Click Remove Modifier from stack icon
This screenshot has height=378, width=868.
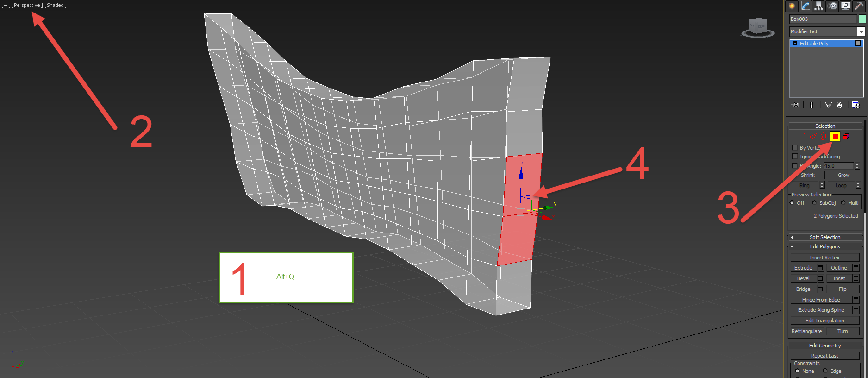[x=839, y=105]
